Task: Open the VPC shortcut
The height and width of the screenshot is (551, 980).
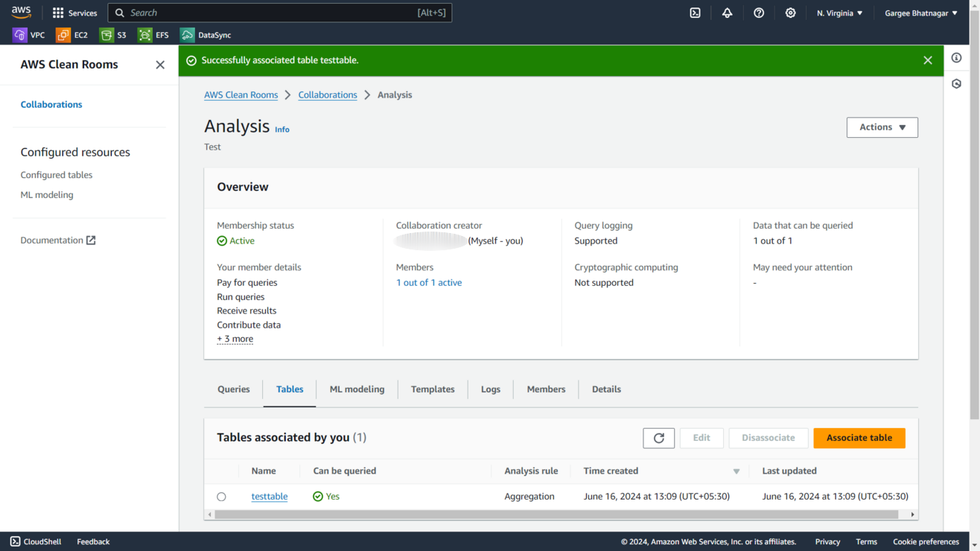Action: (x=29, y=35)
